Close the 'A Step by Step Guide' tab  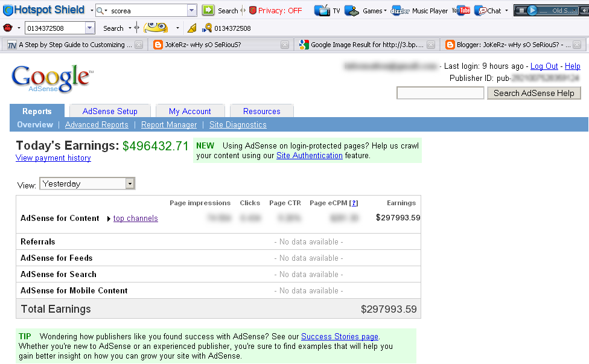click(139, 45)
